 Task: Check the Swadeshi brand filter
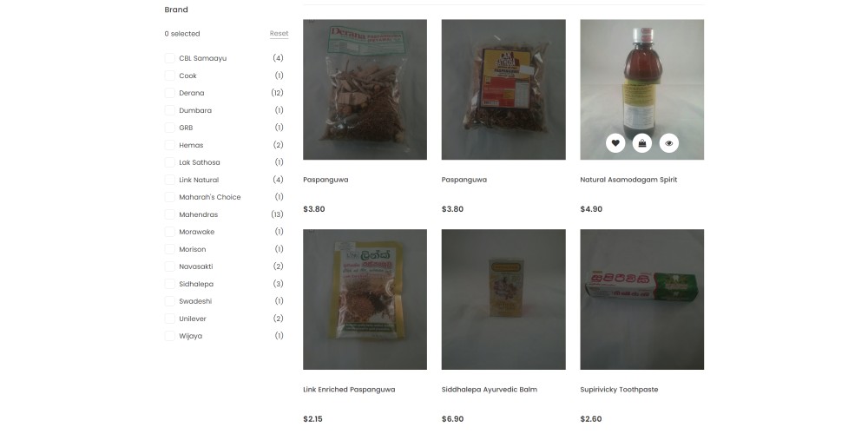tap(169, 301)
